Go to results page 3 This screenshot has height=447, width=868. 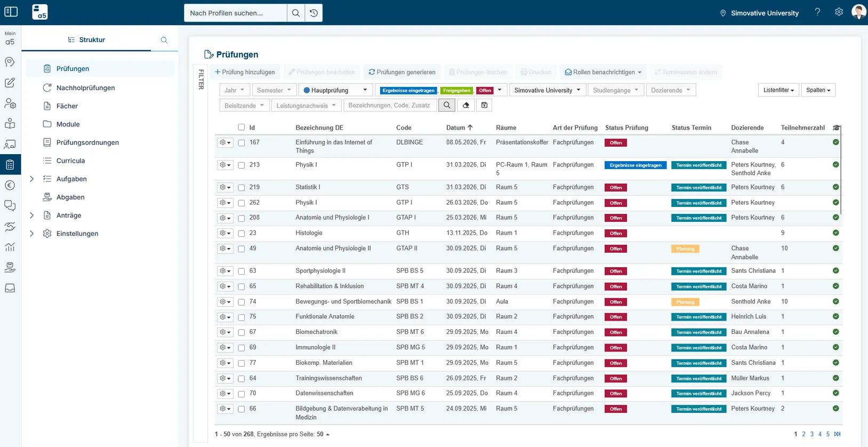(812, 434)
